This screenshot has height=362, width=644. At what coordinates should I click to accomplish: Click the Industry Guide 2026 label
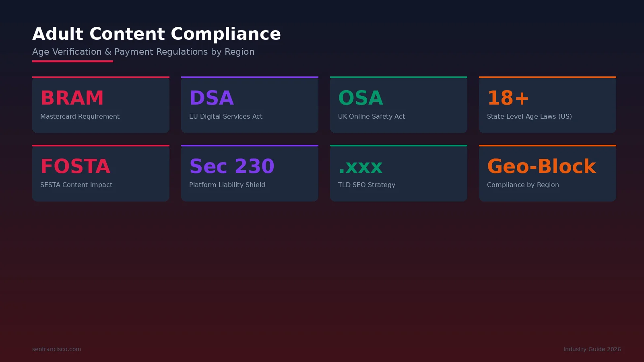click(592, 349)
